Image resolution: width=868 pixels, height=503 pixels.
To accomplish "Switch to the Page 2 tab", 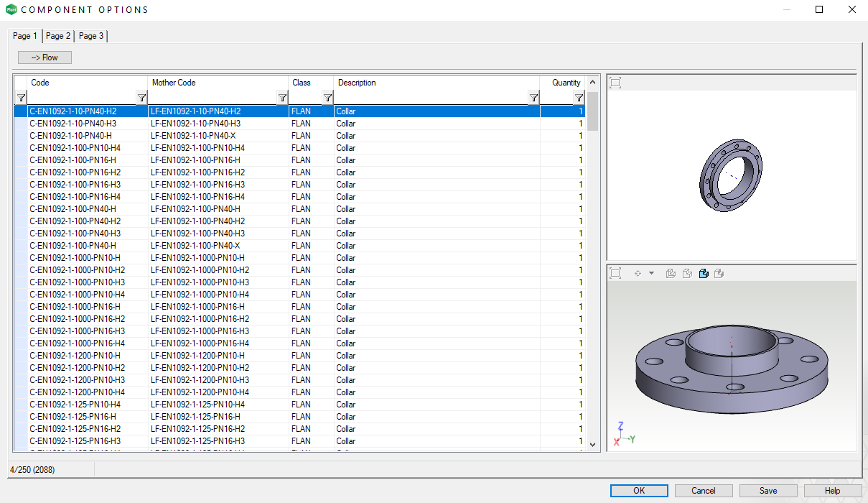I will (x=58, y=36).
